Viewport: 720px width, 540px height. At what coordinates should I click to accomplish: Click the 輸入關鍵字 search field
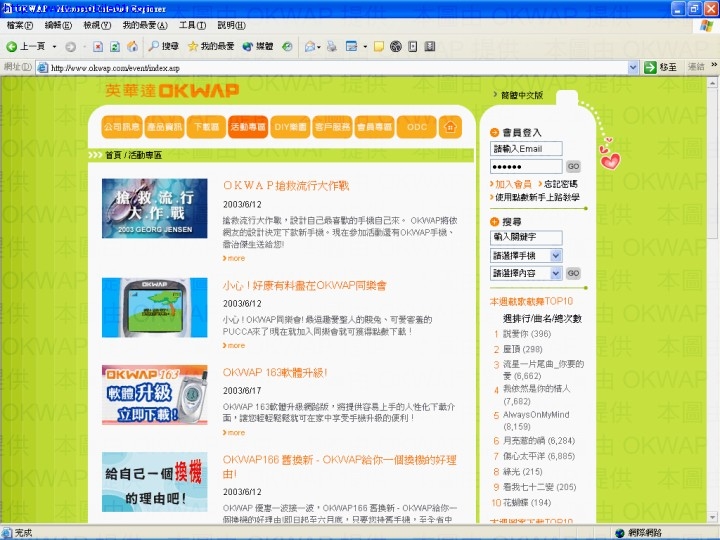526,237
